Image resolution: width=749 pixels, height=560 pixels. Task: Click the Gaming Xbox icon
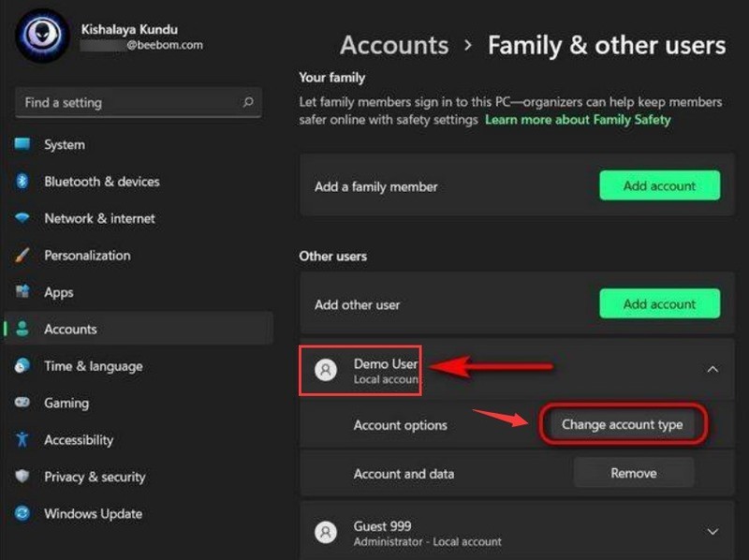pos(22,403)
